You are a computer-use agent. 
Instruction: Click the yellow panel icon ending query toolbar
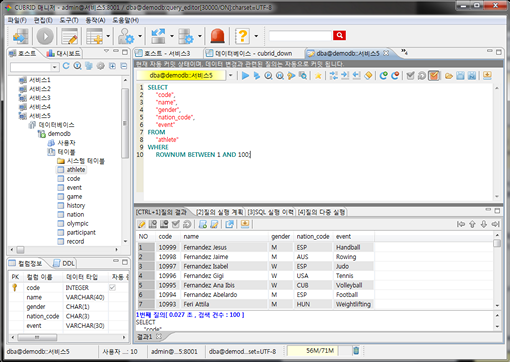pyautogui.click(x=487, y=75)
